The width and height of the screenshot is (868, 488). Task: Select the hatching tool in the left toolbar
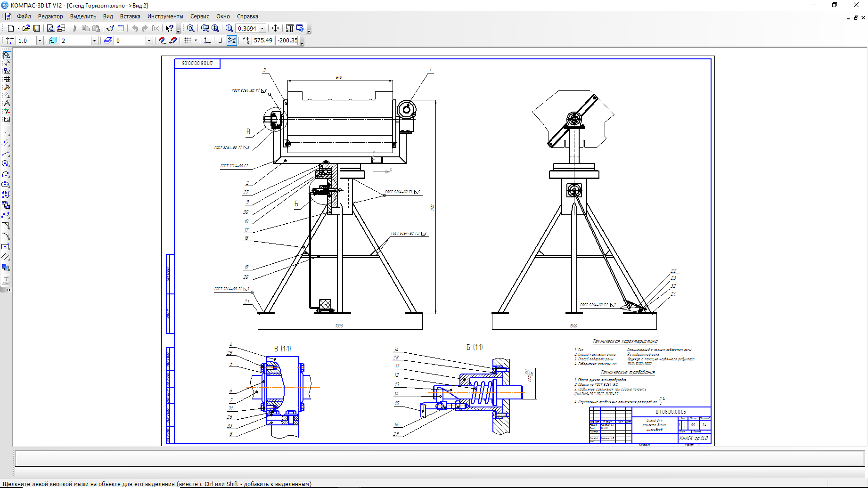(6, 257)
